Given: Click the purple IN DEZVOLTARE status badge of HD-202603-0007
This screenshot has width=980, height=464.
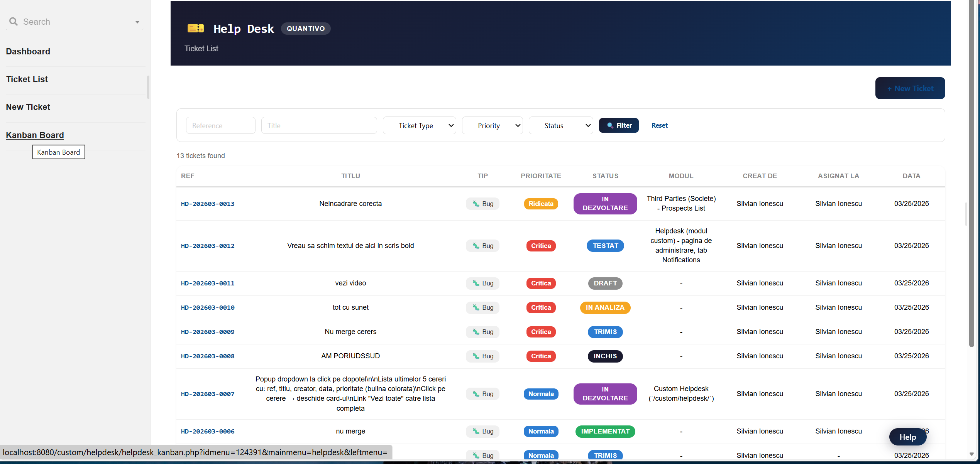Looking at the screenshot, I should (x=605, y=394).
